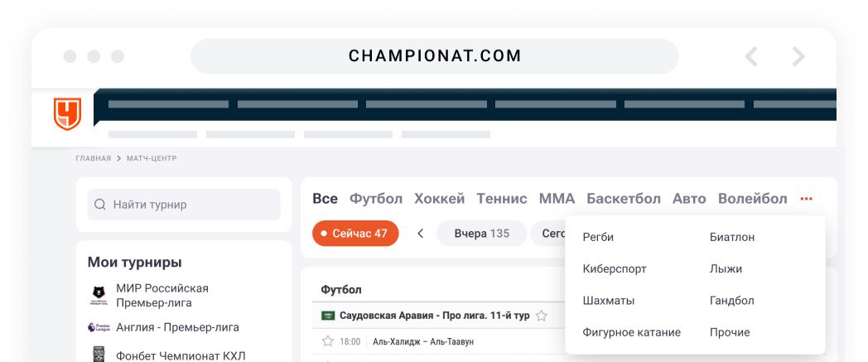Choose Биатлон in the sports menu
The image size is (868, 362).
[732, 237]
